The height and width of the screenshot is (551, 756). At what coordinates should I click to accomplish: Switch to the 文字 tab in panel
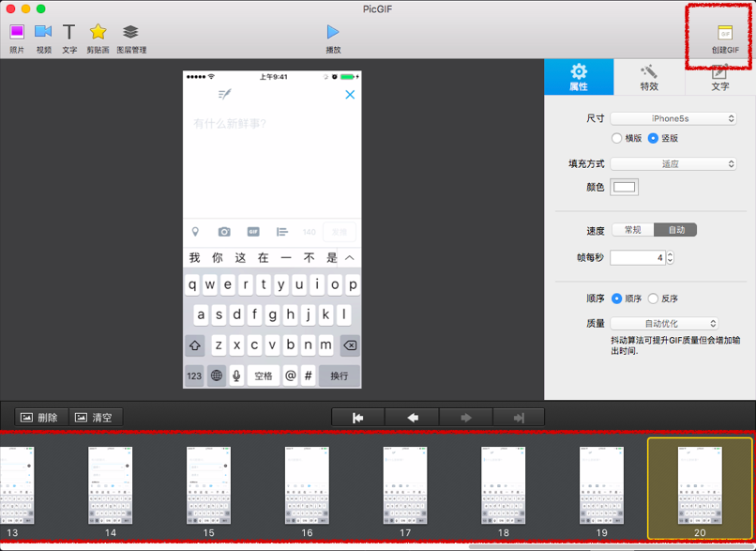pos(719,77)
